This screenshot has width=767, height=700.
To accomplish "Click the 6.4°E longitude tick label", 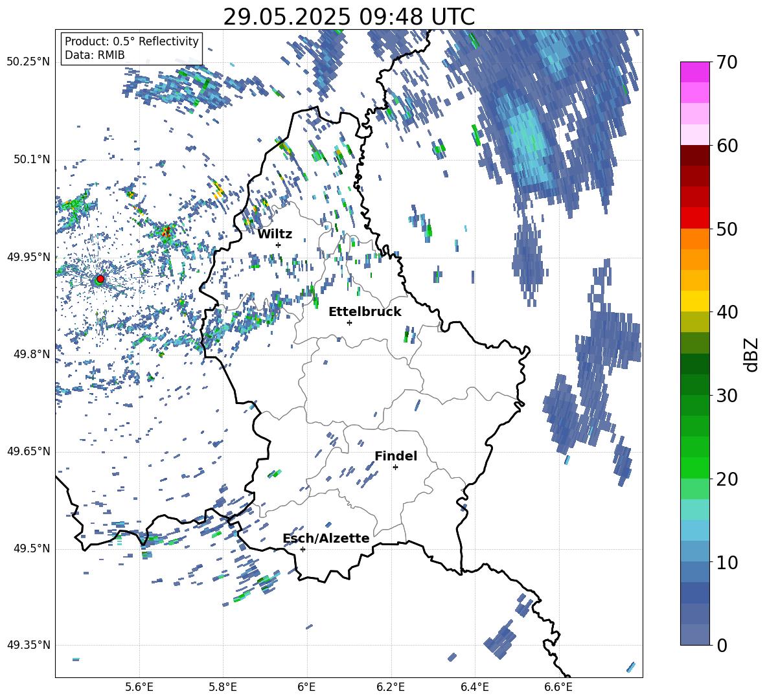I will (x=474, y=687).
